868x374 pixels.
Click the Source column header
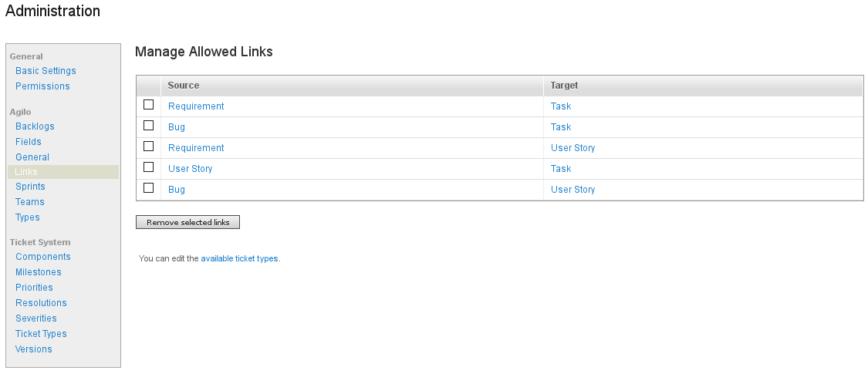(x=184, y=86)
